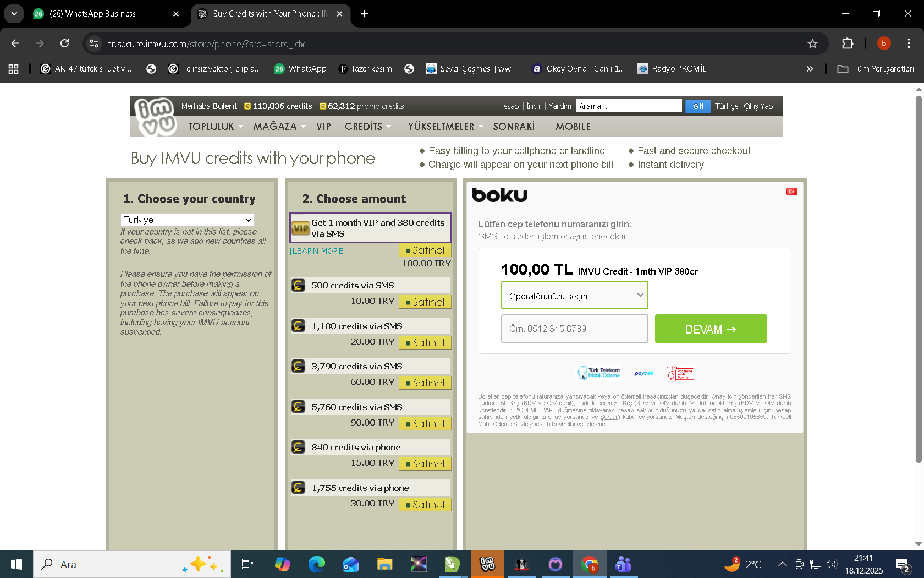Screen dimensions: 924x578
Task: Click the Paycell logo
Action: (x=643, y=373)
